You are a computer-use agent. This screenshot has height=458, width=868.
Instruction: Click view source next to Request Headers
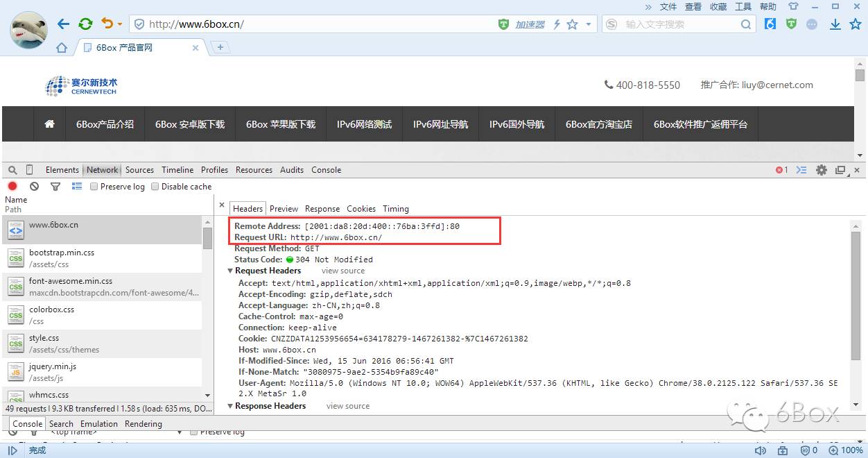(342, 271)
